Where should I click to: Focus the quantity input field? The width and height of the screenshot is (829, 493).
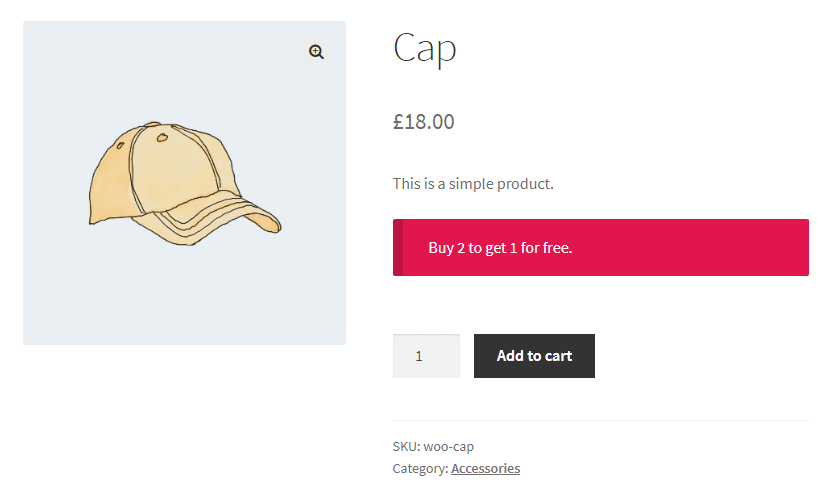tap(426, 356)
